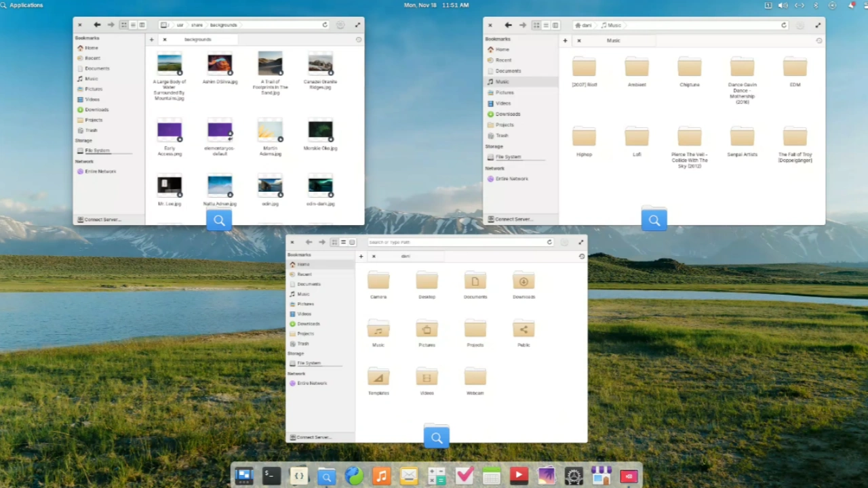Open the search magnifier in the Music window
The image size is (868, 488).
coord(654,220)
